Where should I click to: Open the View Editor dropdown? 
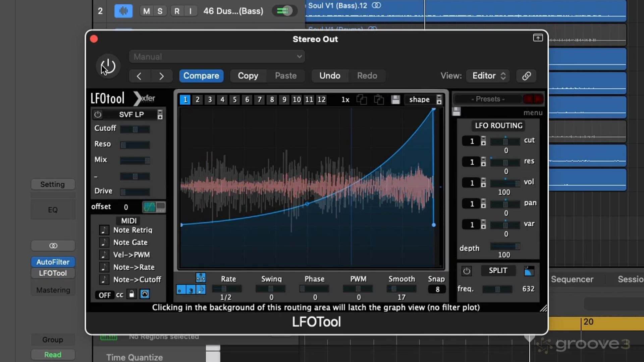point(488,76)
